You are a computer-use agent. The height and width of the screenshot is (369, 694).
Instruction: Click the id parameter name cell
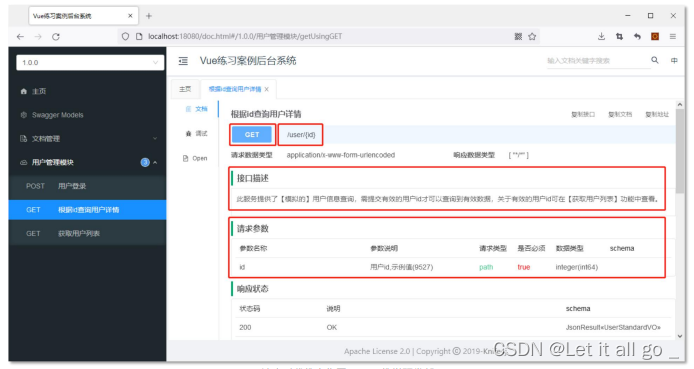[x=242, y=267]
